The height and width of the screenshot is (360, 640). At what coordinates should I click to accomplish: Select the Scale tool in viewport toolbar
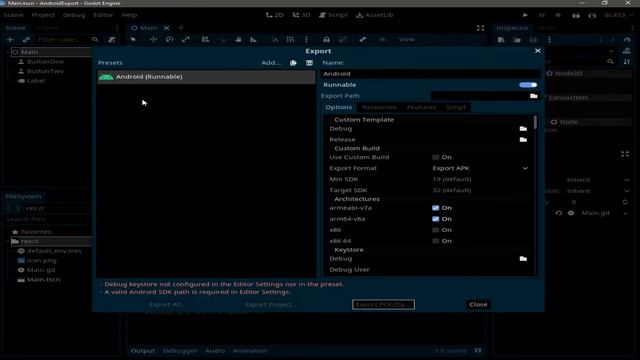186,40
